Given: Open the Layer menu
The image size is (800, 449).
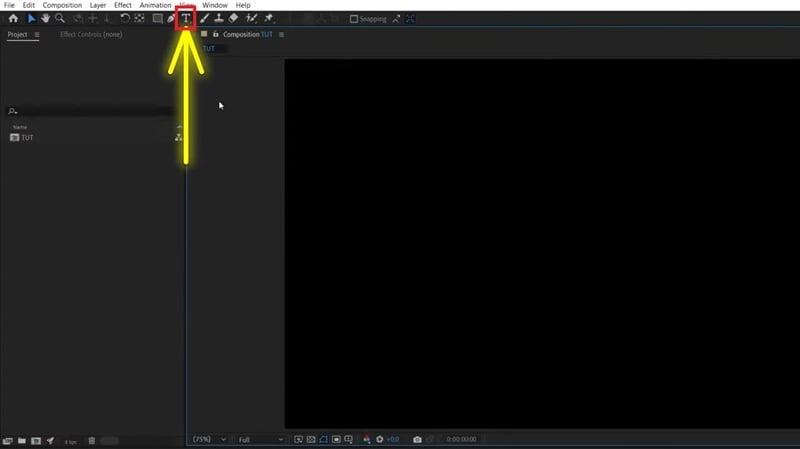Looking at the screenshot, I should pos(98,5).
